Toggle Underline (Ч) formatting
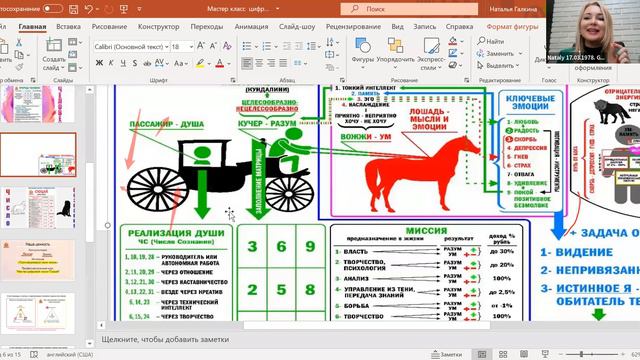The height and width of the screenshot is (360, 640). (123, 63)
